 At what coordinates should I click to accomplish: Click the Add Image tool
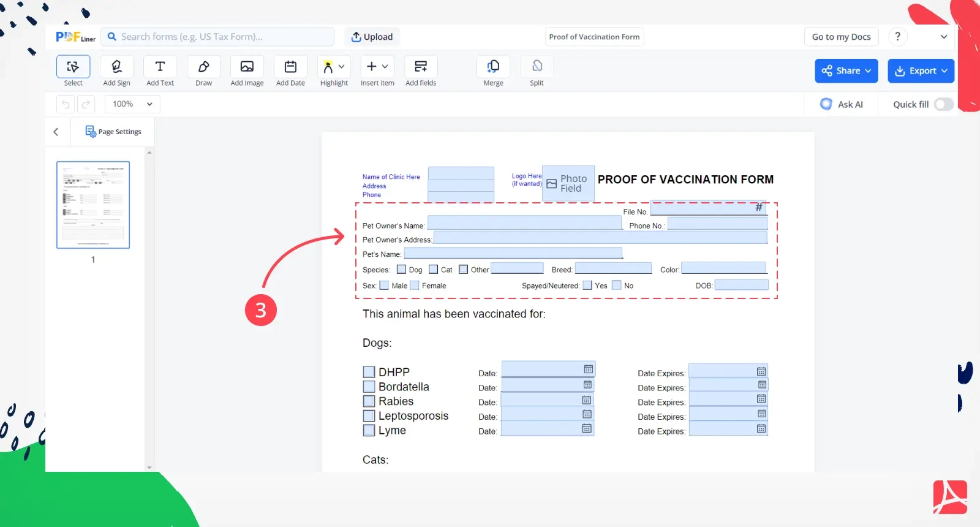tap(247, 67)
